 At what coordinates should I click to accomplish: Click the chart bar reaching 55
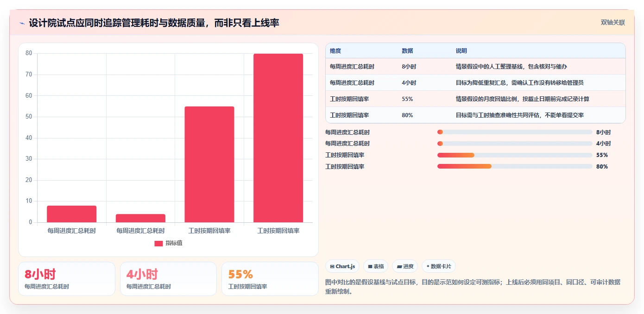(x=209, y=164)
